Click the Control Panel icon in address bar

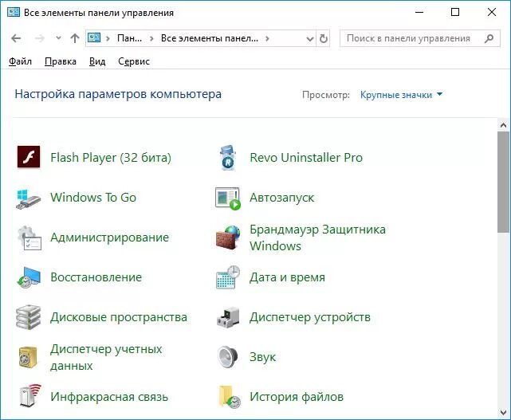[94, 38]
